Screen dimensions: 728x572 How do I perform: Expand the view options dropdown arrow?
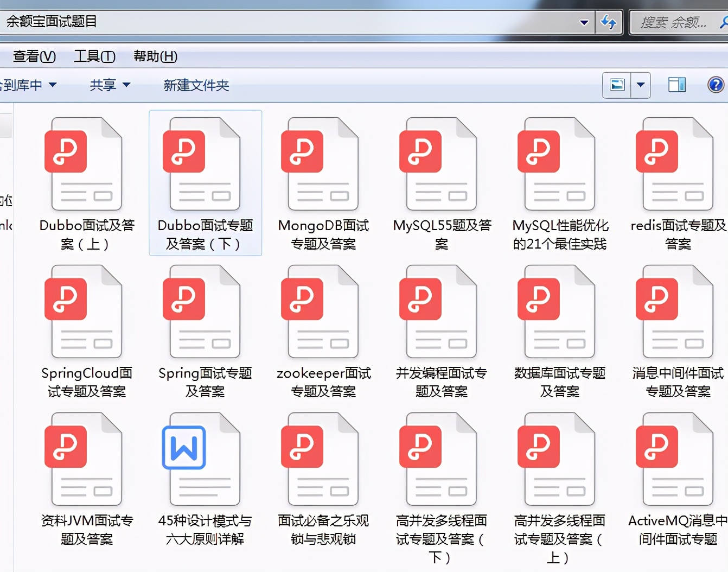click(x=641, y=85)
